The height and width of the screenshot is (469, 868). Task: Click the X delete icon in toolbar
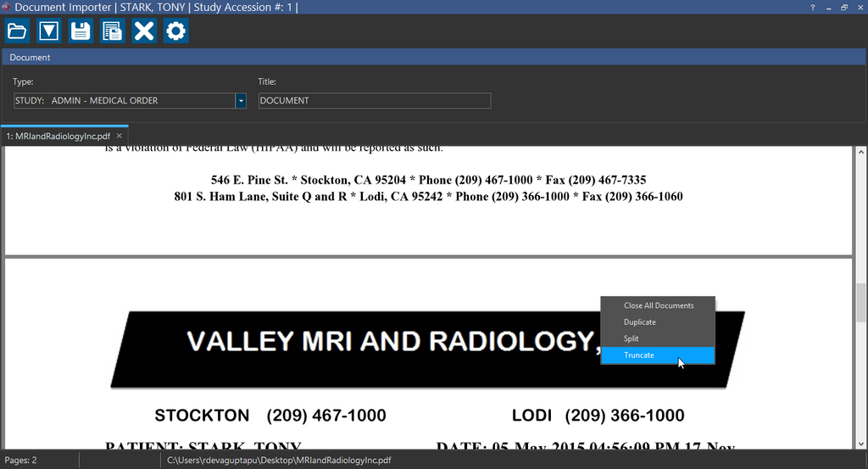[x=144, y=31]
